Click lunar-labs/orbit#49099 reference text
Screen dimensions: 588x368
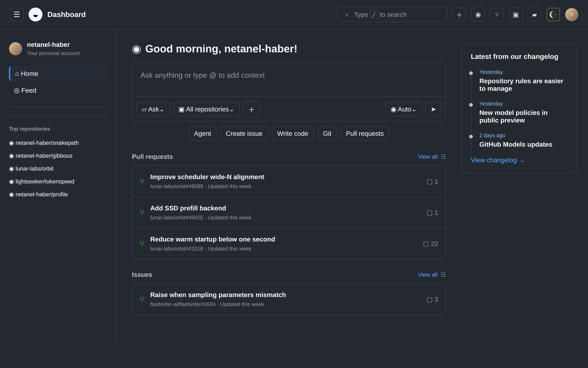[176, 186]
